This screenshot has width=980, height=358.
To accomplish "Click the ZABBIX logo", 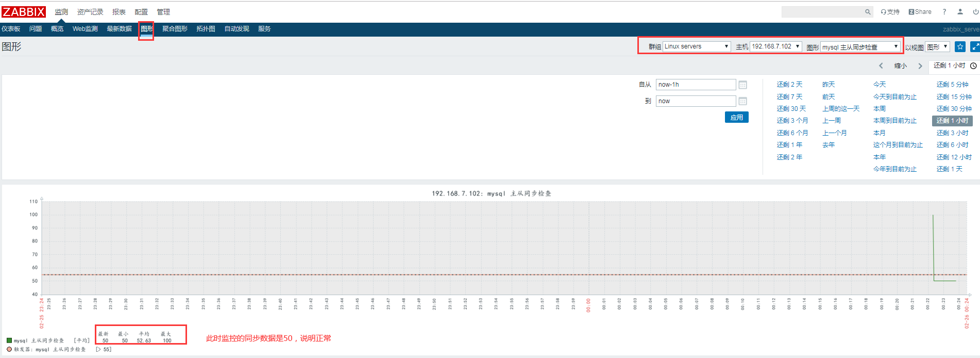I will coord(24,11).
